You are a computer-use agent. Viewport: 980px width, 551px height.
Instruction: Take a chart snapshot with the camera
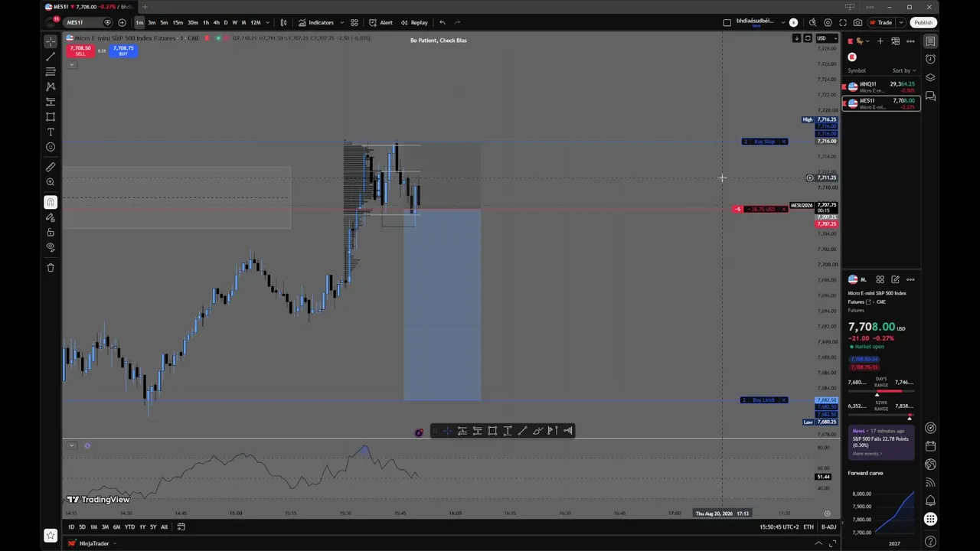pyautogui.click(x=857, y=22)
